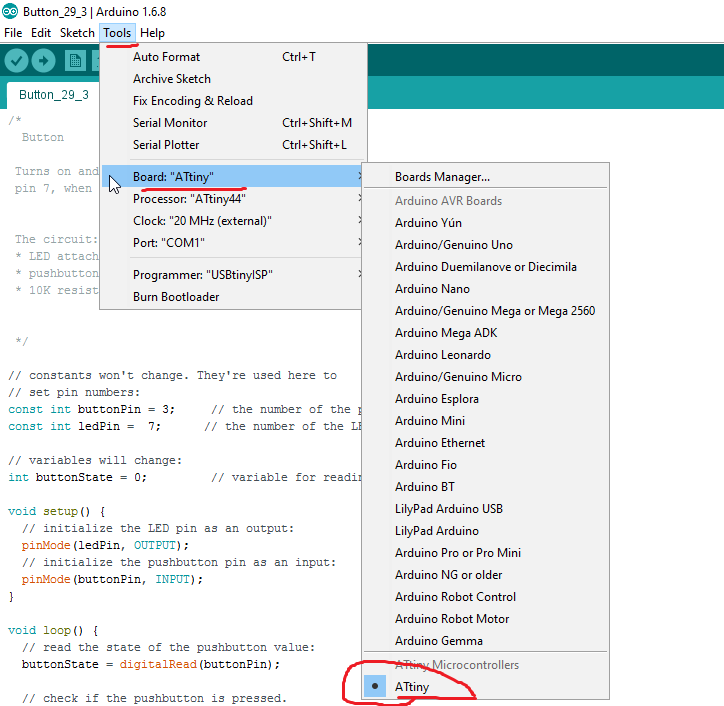724x706 pixels.
Task: Open Boards Manager...
Action: (x=485, y=177)
